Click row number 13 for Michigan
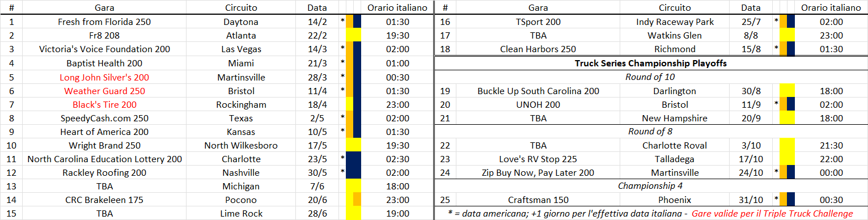The image size is (868, 220). point(12,186)
